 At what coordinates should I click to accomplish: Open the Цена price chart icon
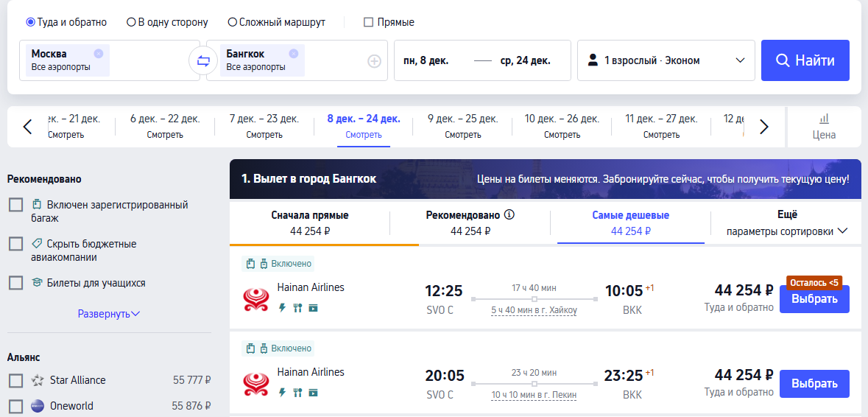click(825, 127)
